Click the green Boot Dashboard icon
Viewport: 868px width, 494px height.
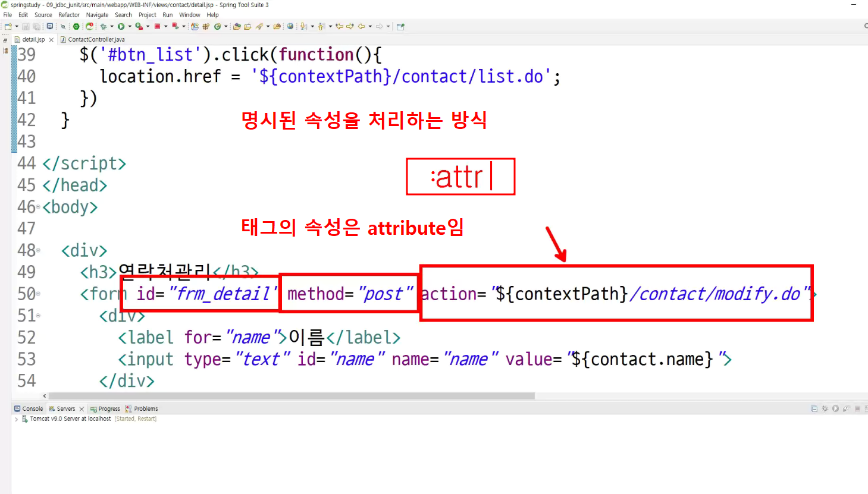pyautogui.click(x=76, y=26)
